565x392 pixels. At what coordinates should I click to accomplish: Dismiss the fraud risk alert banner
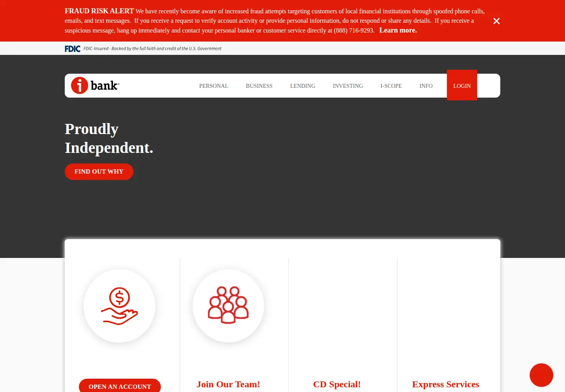point(496,21)
